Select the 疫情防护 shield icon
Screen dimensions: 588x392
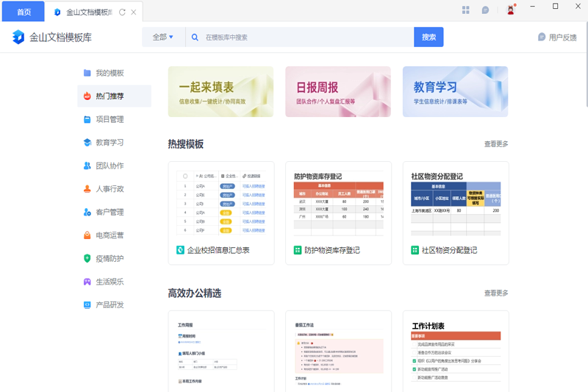point(87,258)
